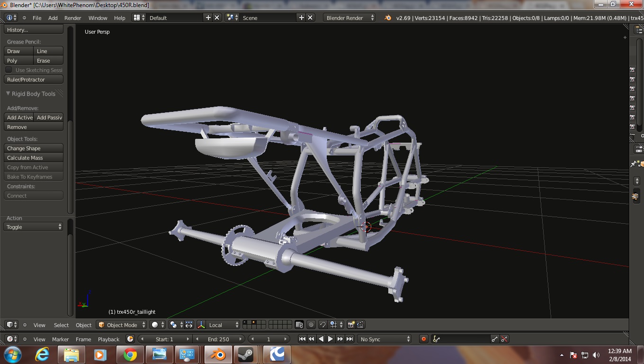Viewport: 644px width, 364px height.
Task: Click the End frame field
Action: [x=219, y=339]
